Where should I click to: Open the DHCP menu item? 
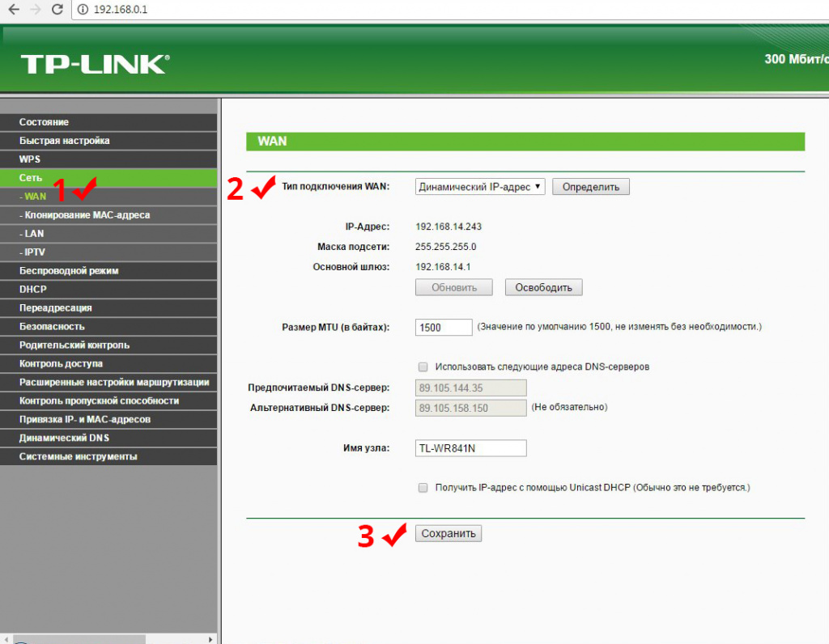click(108, 289)
